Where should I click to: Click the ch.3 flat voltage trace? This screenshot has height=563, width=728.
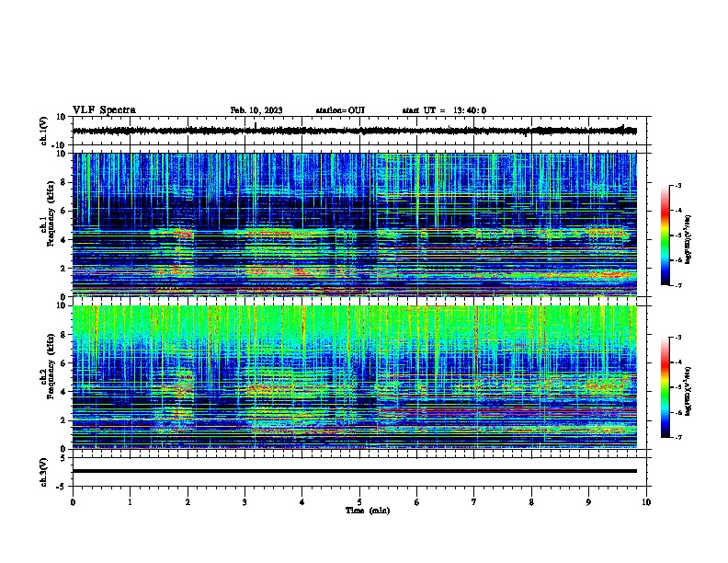pyautogui.click(x=355, y=471)
